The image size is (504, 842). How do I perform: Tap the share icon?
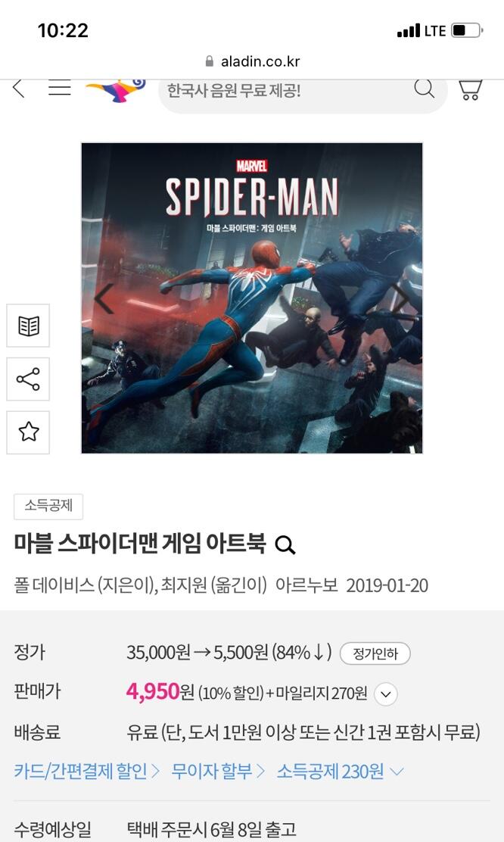pyautogui.click(x=29, y=379)
